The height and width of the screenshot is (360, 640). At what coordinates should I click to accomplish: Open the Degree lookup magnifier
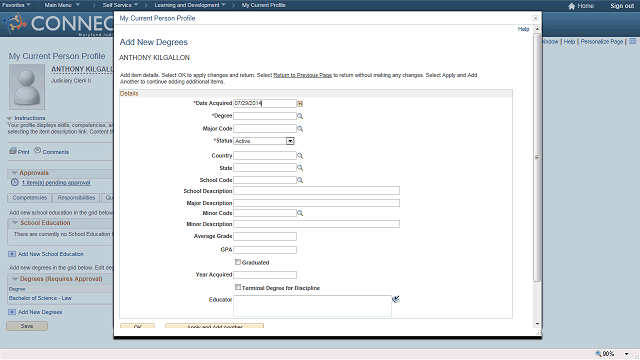click(300, 116)
